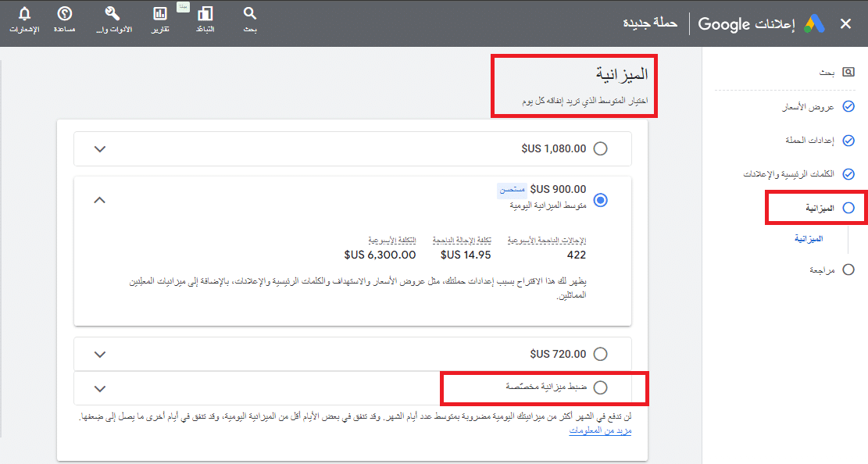
Task: Click the daily average spend subtitle
Action: [584, 101]
